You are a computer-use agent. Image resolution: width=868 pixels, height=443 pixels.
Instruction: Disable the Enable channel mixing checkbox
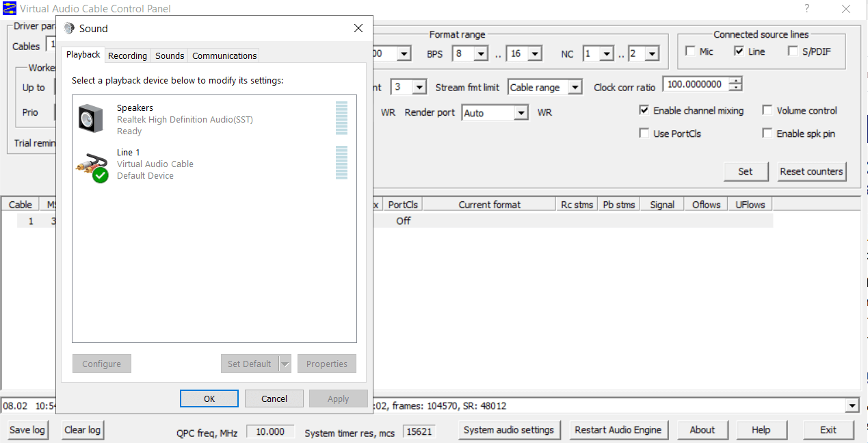tap(644, 110)
